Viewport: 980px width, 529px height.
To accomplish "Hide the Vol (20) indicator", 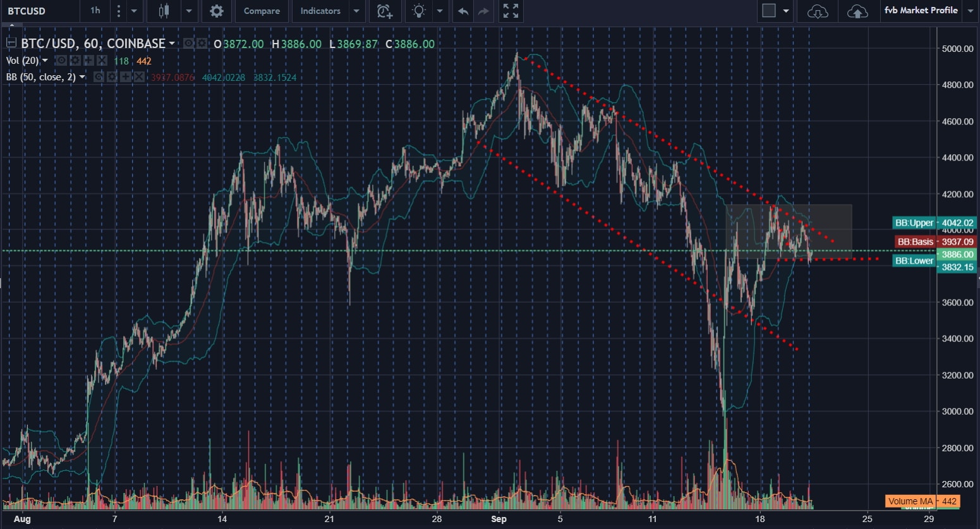I will (x=61, y=61).
